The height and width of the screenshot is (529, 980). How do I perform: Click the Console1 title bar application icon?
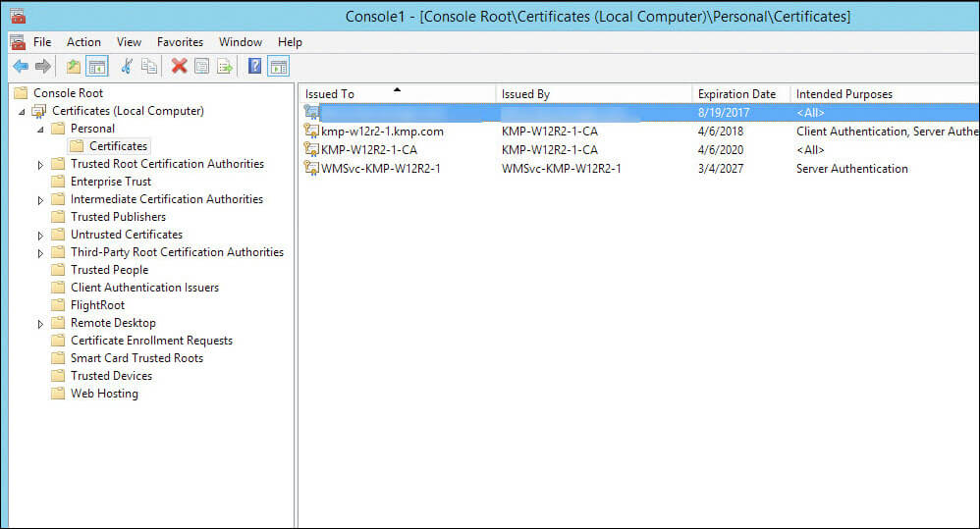point(18,17)
